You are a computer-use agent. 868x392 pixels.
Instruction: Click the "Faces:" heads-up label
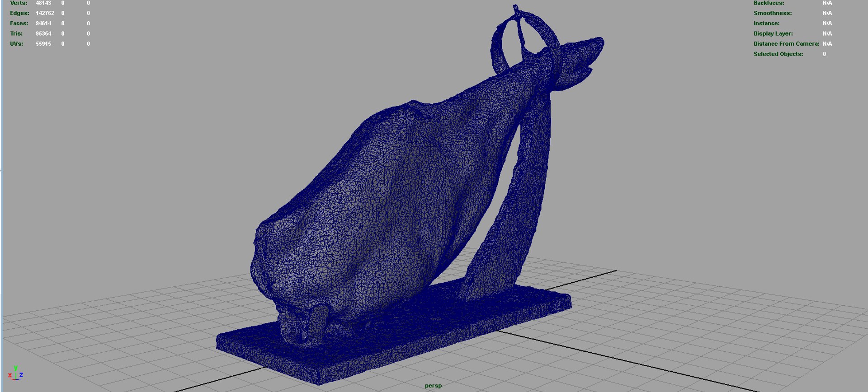click(19, 23)
